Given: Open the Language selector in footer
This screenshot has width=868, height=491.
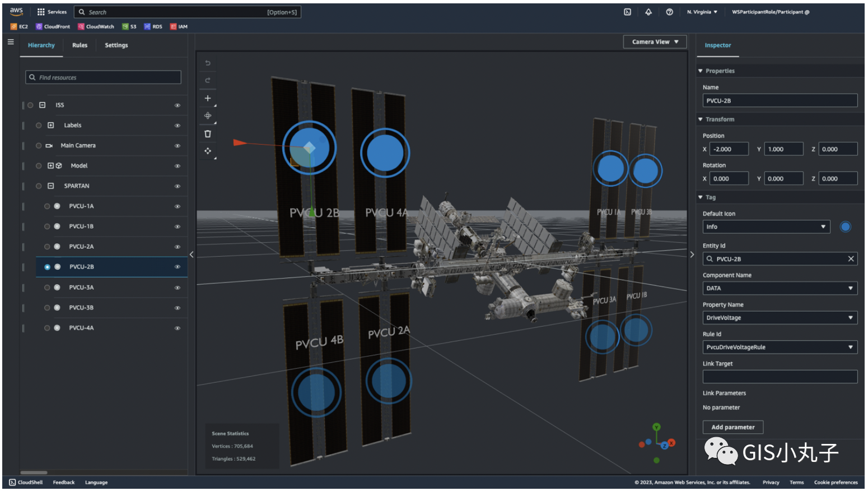Looking at the screenshot, I should pyautogui.click(x=96, y=483).
